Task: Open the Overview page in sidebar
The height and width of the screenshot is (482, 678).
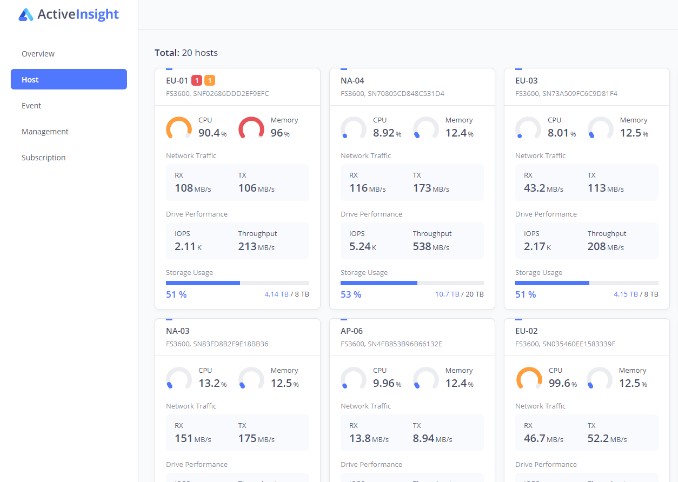Action: click(38, 53)
